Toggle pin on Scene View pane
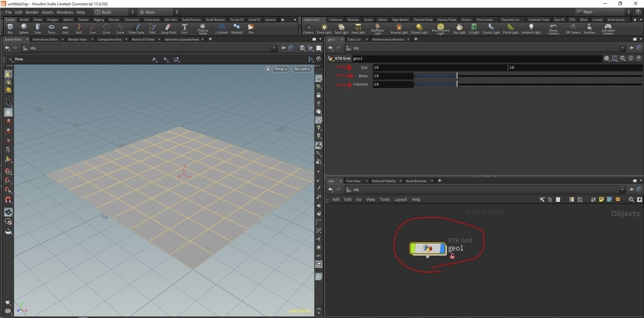 coord(283,48)
